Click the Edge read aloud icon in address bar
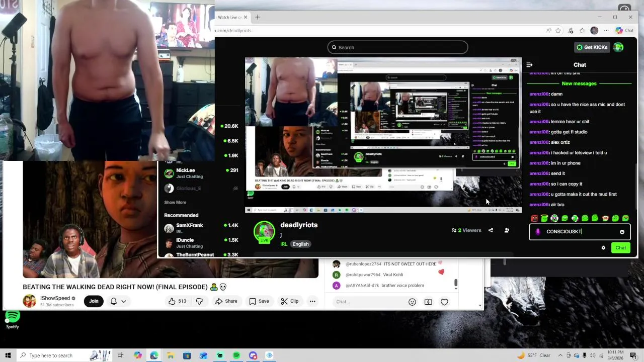Viewport: 644px width, 362px height. pos(549,31)
